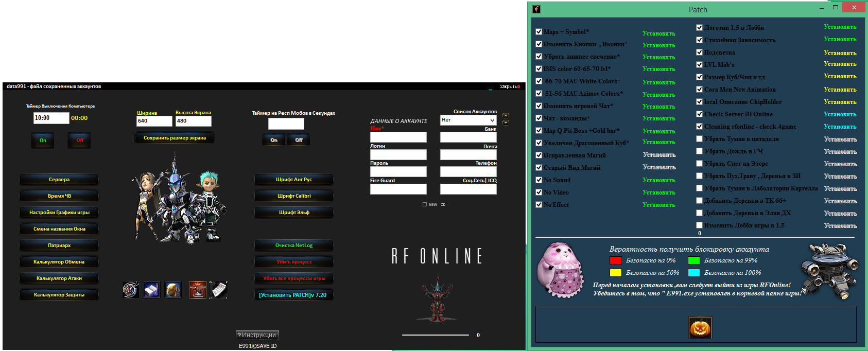Turn On the computer shutdown timer
868x351 pixels.
[43, 140]
